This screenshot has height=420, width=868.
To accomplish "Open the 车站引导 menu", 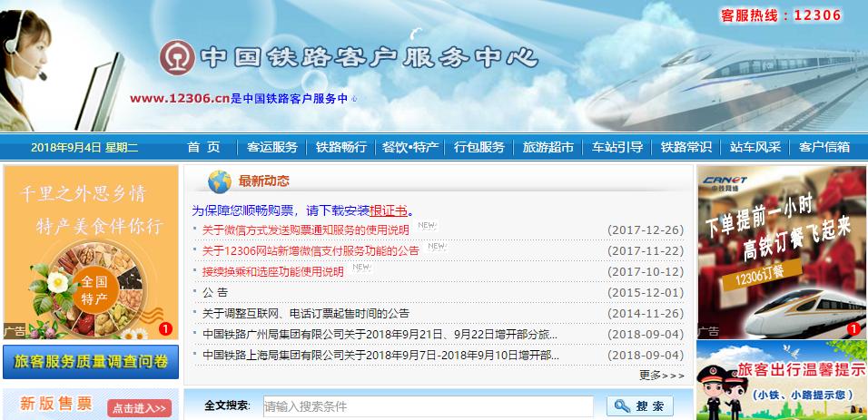I will (617, 147).
